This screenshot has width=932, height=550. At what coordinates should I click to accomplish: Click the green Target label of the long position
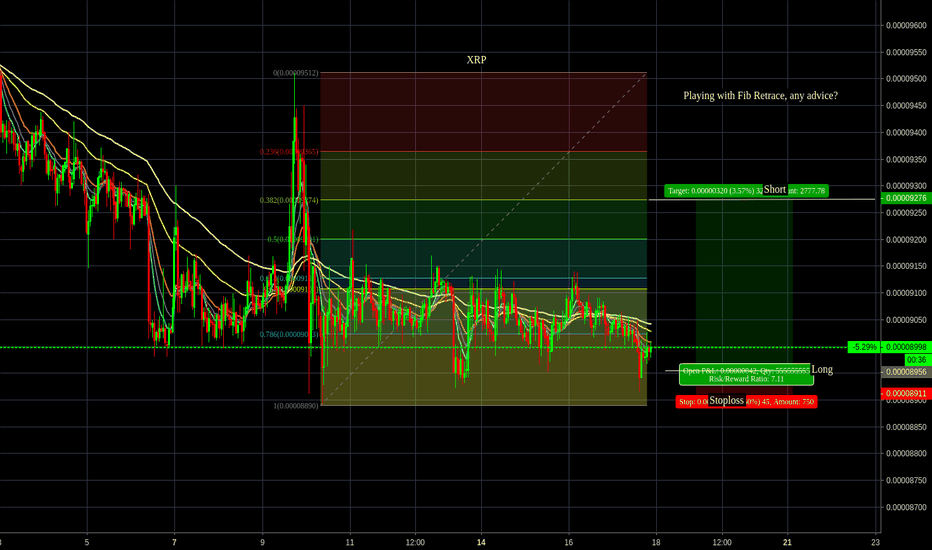[x=746, y=191]
